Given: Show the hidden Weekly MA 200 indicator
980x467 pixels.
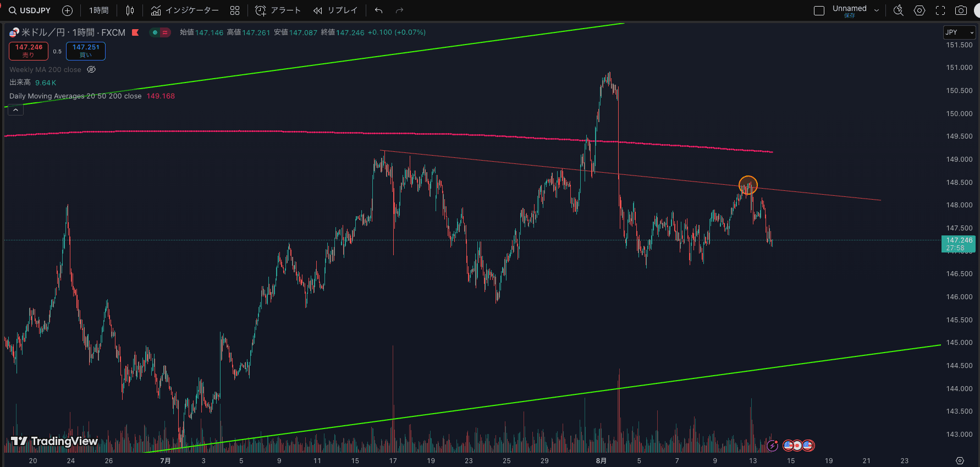Looking at the screenshot, I should click(92, 70).
